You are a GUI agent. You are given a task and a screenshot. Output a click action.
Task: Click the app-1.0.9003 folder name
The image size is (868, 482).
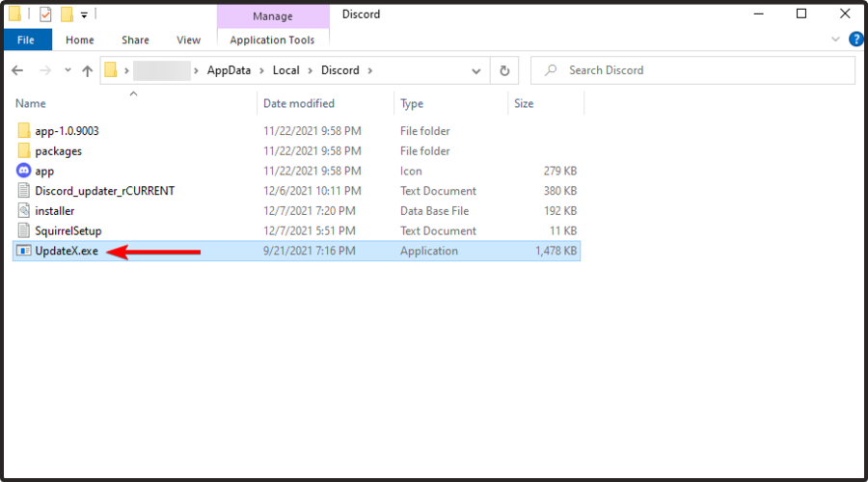click(x=67, y=130)
